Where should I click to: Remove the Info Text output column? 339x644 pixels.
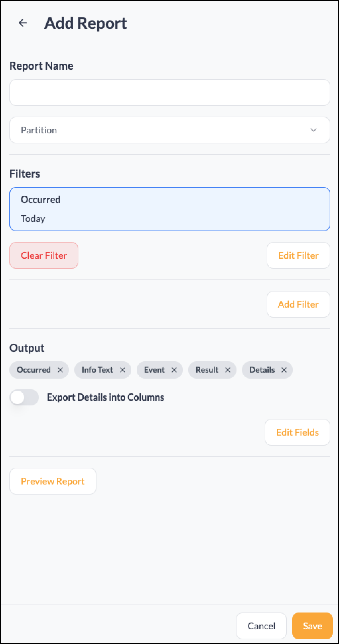coord(123,370)
